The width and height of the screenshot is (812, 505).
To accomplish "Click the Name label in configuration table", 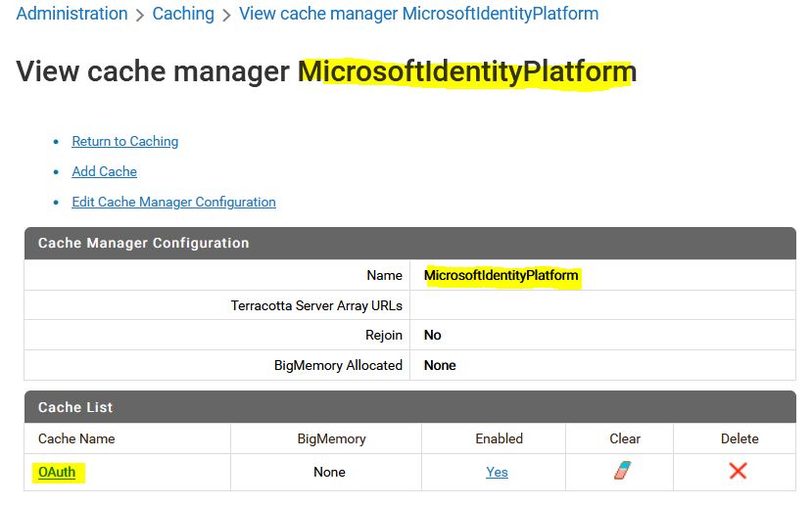I will coord(384,275).
